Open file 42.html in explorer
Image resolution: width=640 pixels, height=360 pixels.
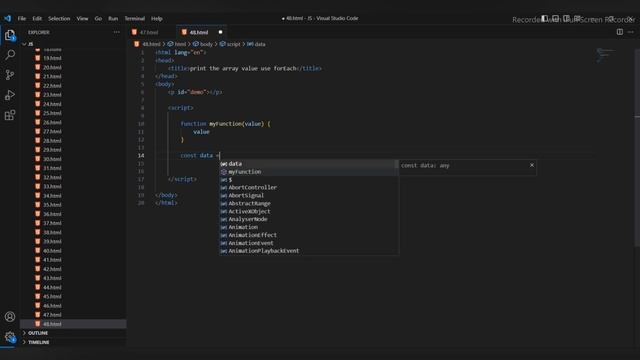[x=52, y=269]
